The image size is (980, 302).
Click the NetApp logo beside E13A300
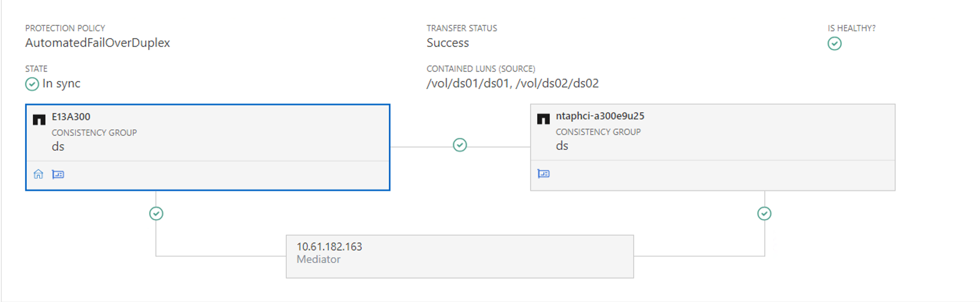[39, 119]
